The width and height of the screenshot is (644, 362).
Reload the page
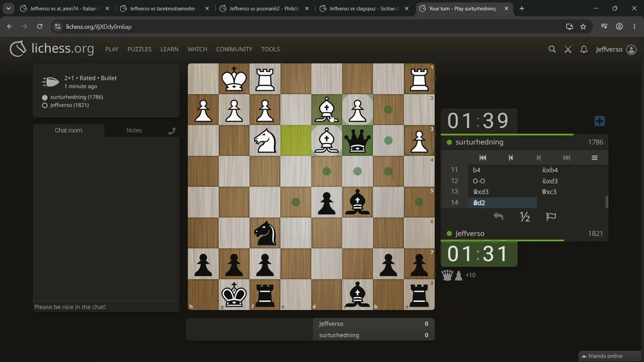click(40, 27)
